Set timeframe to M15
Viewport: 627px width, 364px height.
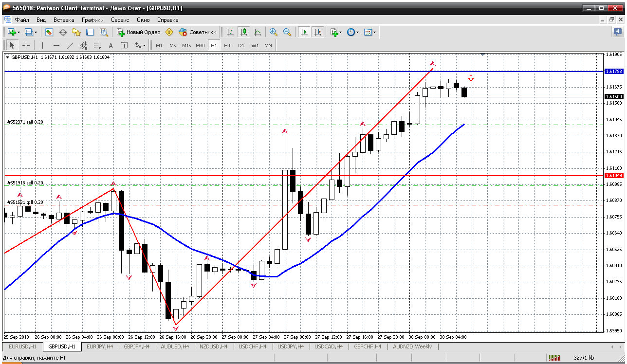(x=186, y=45)
